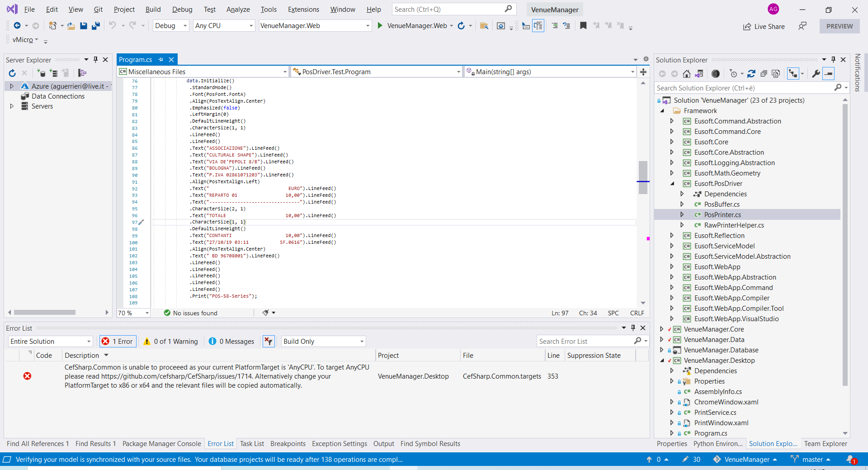Toggle nested view button in Solution Explorer
The image size is (868, 470).
tap(793, 74)
